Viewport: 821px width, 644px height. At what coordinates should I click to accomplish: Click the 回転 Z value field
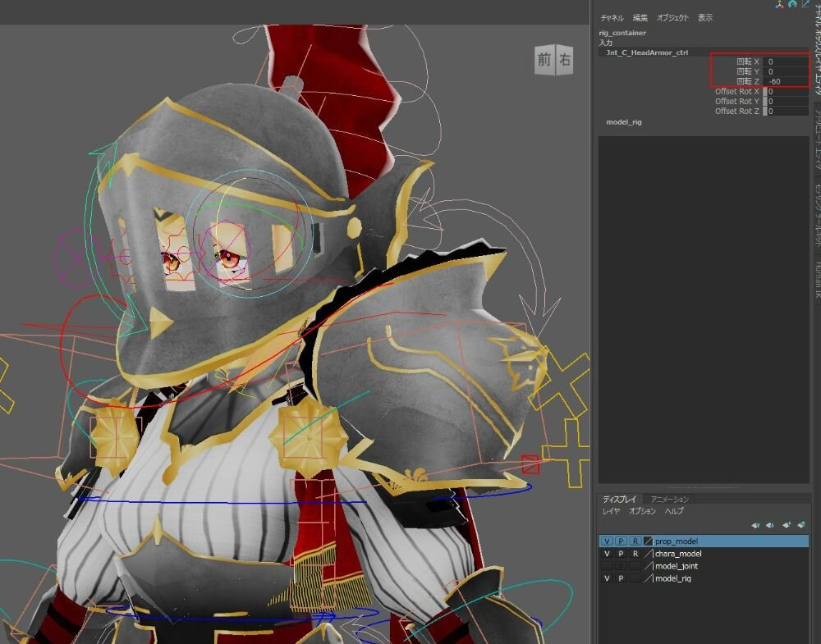(x=787, y=81)
